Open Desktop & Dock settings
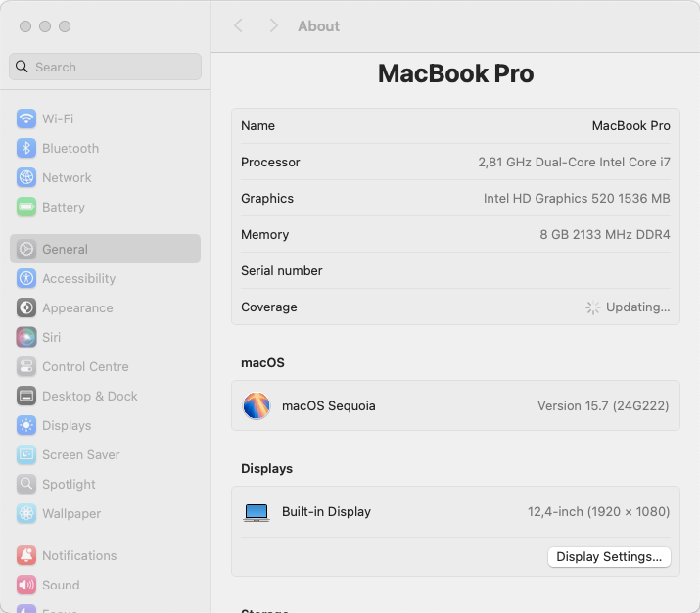The height and width of the screenshot is (613, 700). (x=89, y=396)
